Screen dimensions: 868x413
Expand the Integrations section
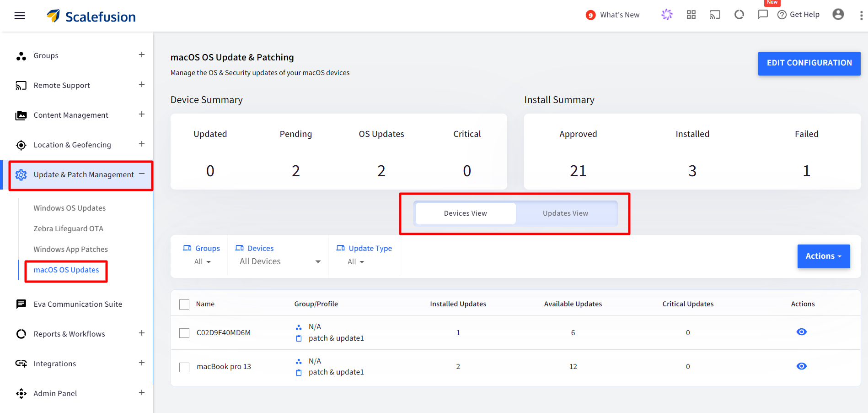point(142,363)
